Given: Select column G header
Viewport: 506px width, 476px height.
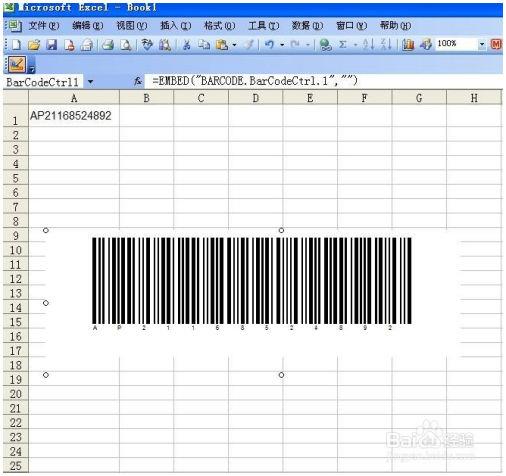Looking at the screenshot, I should point(419,98).
